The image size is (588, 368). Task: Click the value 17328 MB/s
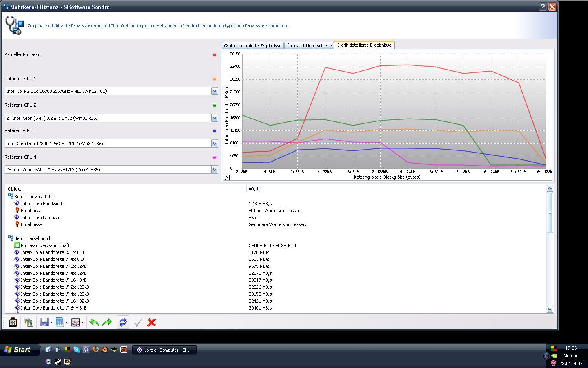pyautogui.click(x=260, y=204)
